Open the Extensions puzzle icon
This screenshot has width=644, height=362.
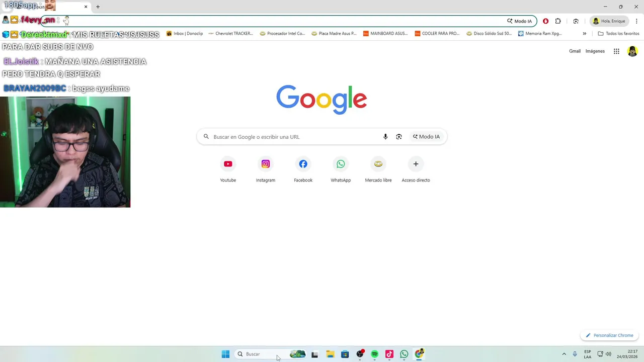coord(558,21)
